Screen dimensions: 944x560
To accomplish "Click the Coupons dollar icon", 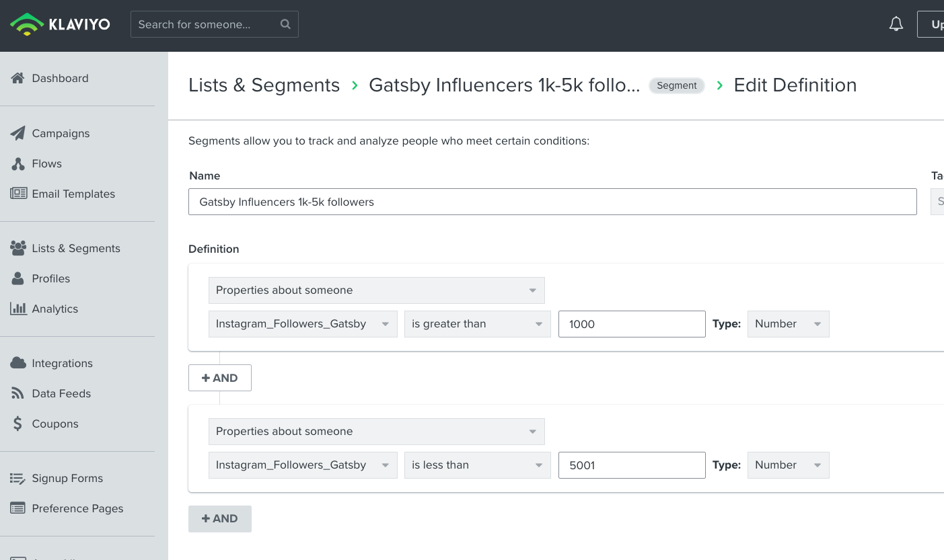I will pos(18,424).
